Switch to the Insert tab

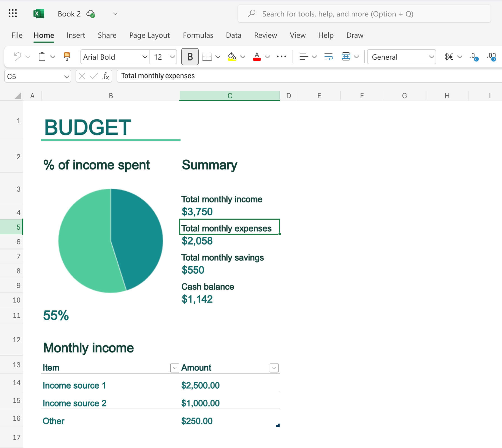point(76,35)
